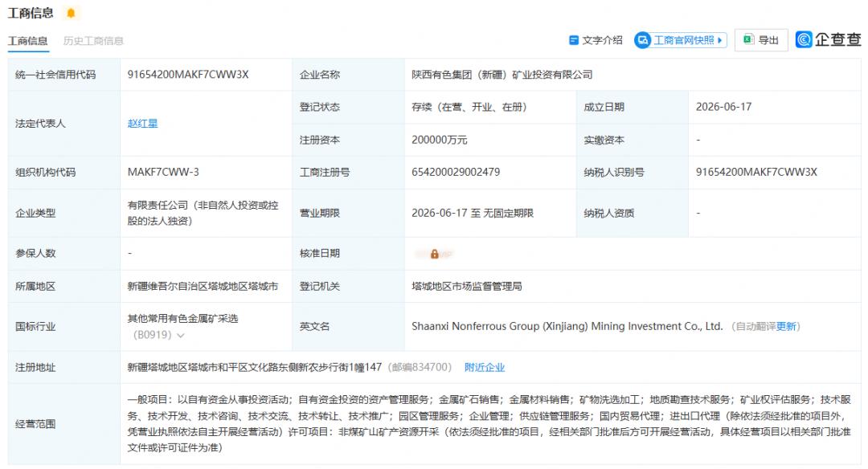The image size is (868, 469).
Task: Click registered capital 200000万元
Action: [440, 140]
